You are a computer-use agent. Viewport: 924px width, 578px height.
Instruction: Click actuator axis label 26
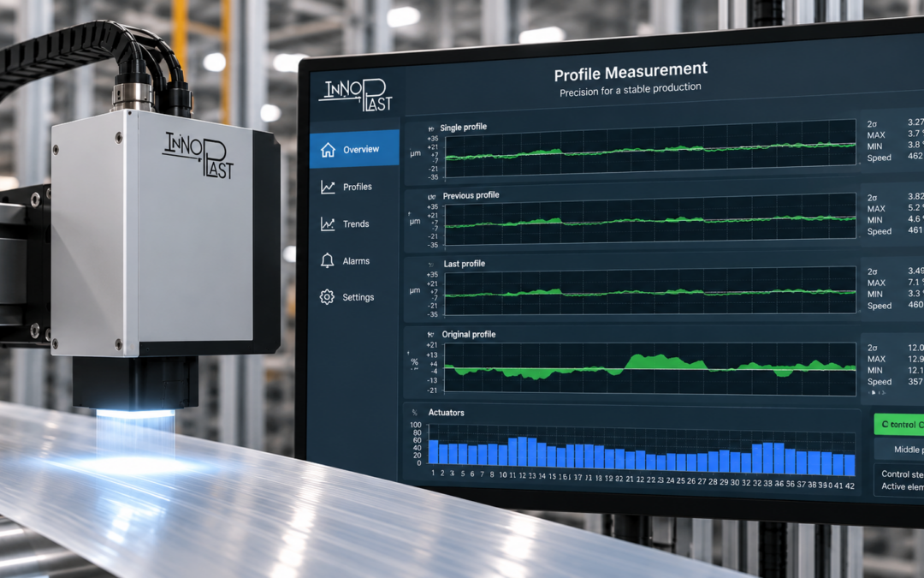pyautogui.click(x=691, y=480)
